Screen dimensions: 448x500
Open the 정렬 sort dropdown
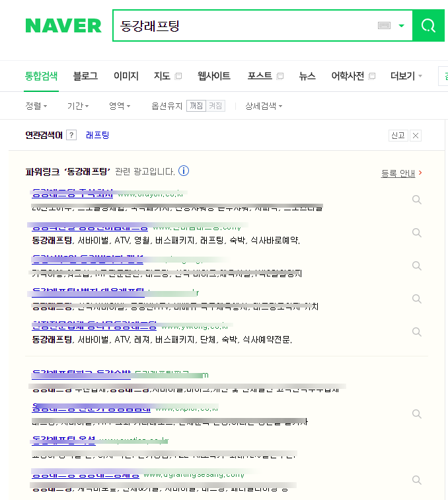pyautogui.click(x=36, y=106)
